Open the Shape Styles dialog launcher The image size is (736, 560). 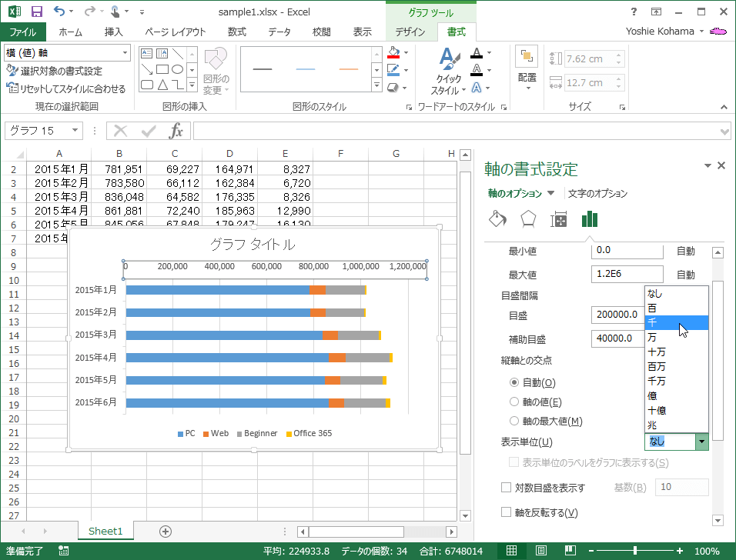click(x=409, y=108)
